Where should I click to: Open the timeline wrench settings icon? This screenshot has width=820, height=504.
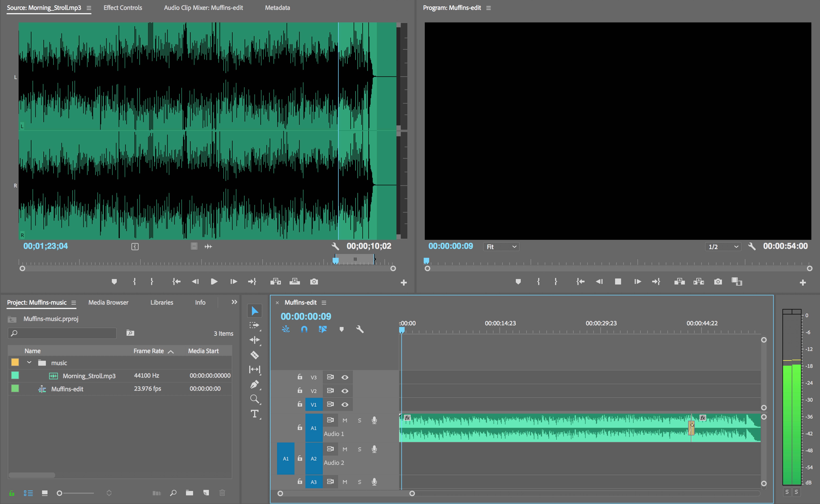pos(360,329)
